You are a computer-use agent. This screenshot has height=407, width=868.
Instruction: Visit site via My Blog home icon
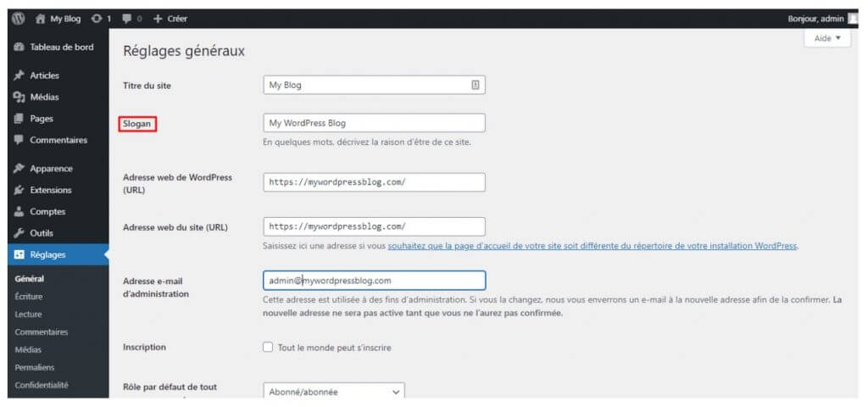40,19
